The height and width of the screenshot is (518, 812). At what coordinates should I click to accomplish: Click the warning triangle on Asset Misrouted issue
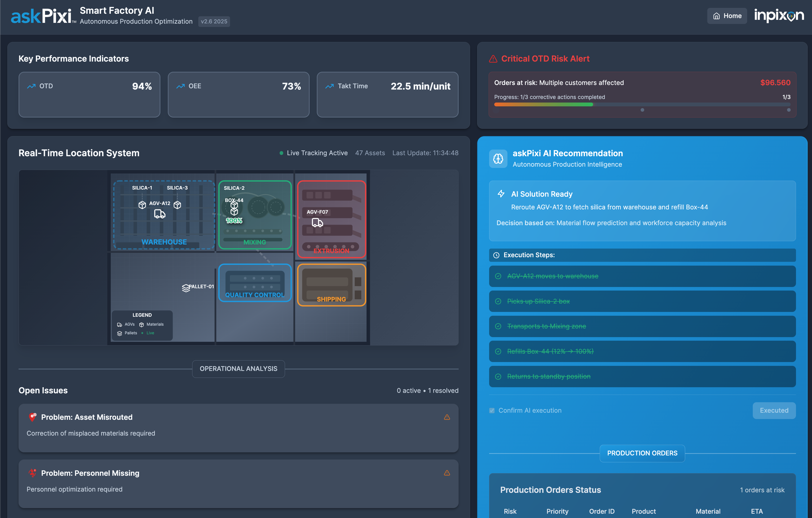(x=447, y=417)
